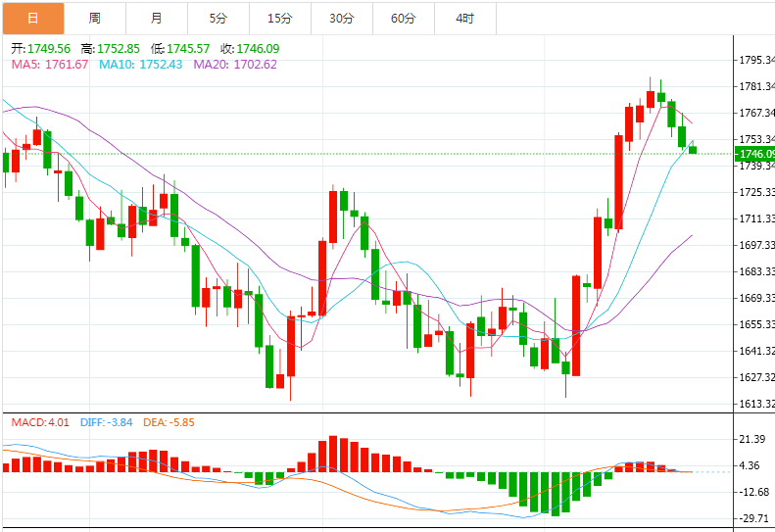Click the tallest red MACD histogram bar
This screenshot has width=775, height=532.
pyautogui.click(x=333, y=454)
